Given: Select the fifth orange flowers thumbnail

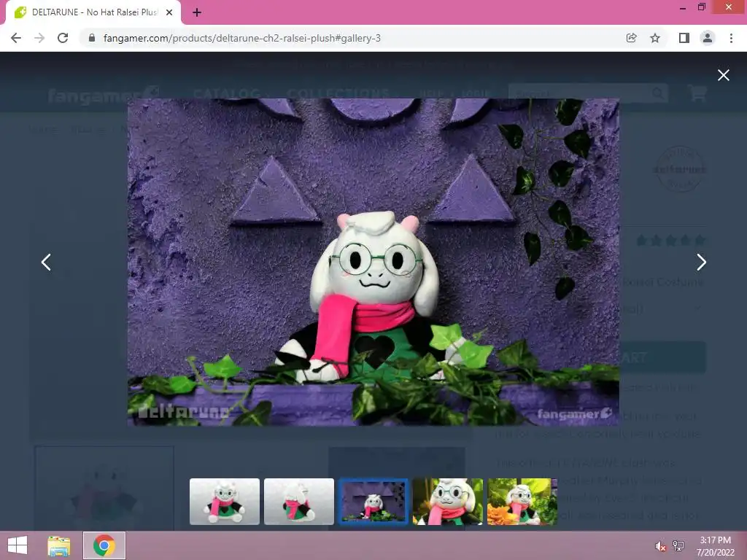Looking at the screenshot, I should click(x=522, y=502).
